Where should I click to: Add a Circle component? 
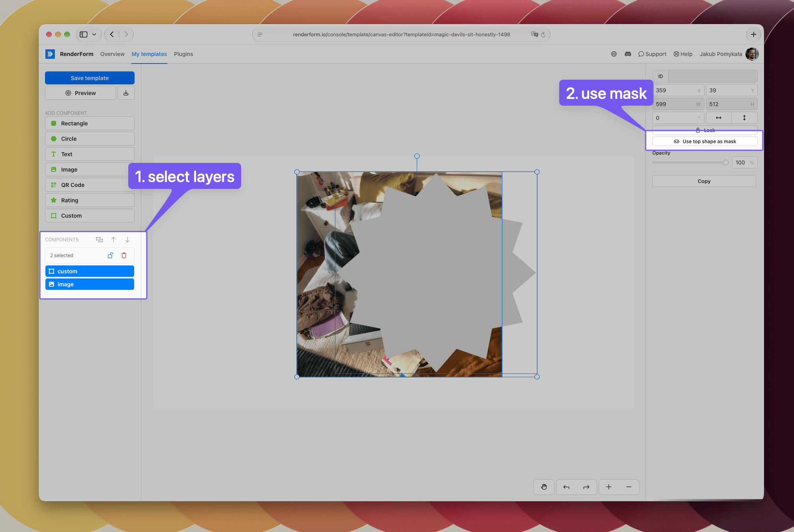point(90,139)
